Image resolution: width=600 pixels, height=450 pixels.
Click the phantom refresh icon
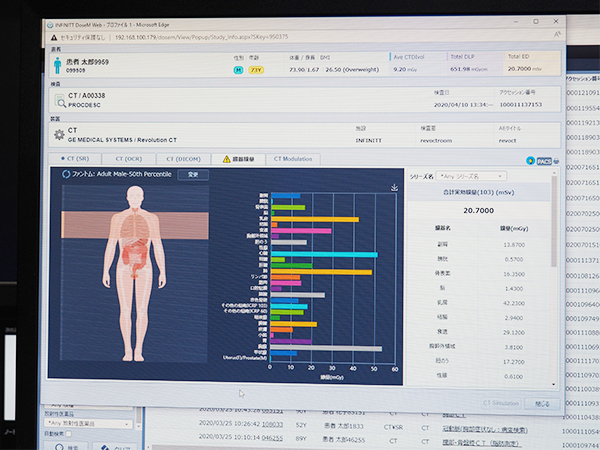pyautogui.click(x=66, y=174)
